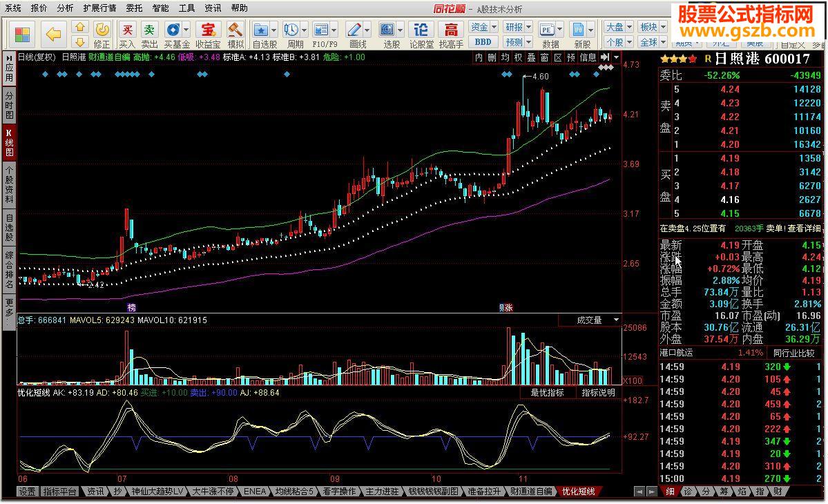This screenshot has width=828, height=504.
Task: Open the 数据 PE data icon
Action: (x=551, y=35)
